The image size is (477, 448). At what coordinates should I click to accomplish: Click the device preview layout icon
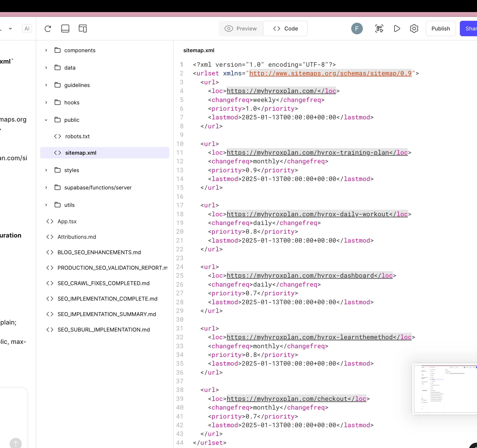pyautogui.click(x=83, y=29)
